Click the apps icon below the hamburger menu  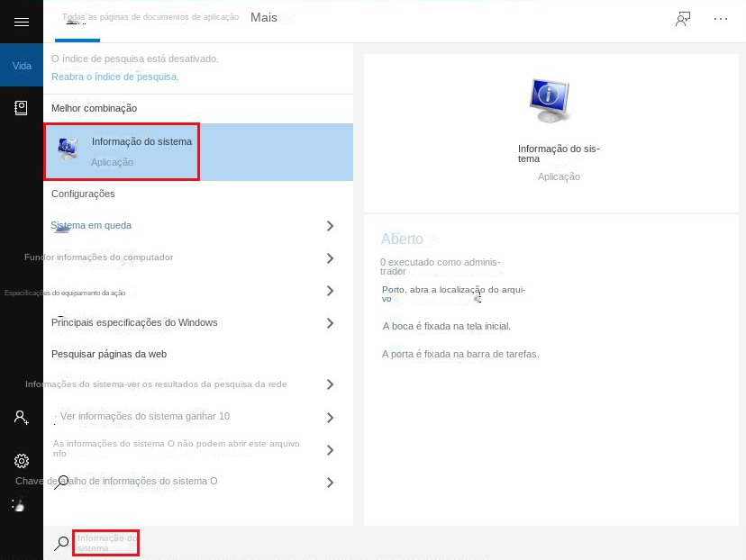pos(22,107)
